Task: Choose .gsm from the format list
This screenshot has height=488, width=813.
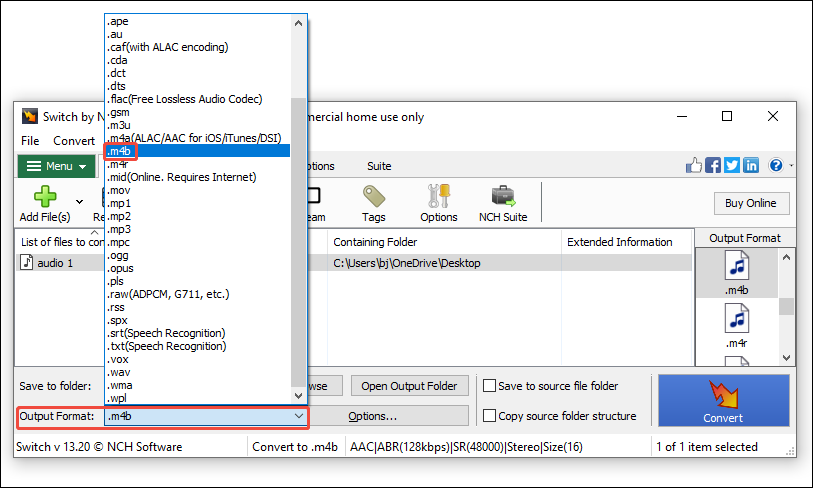Action: 198,112
